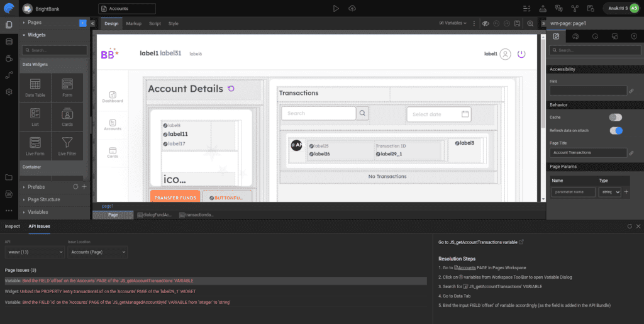The height and width of the screenshot is (324, 644).
Task: Open the Java Services coffee cup icon
Action: (9, 59)
